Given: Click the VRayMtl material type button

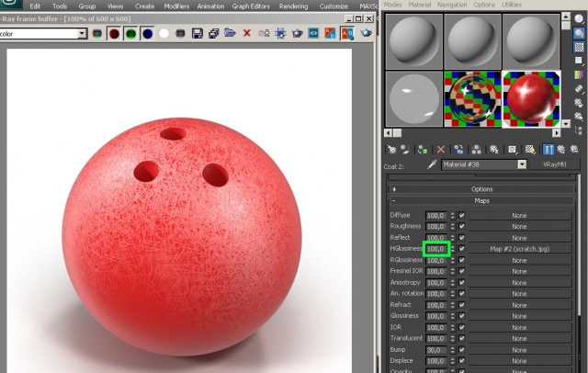Looking at the screenshot, I should pos(555,164).
